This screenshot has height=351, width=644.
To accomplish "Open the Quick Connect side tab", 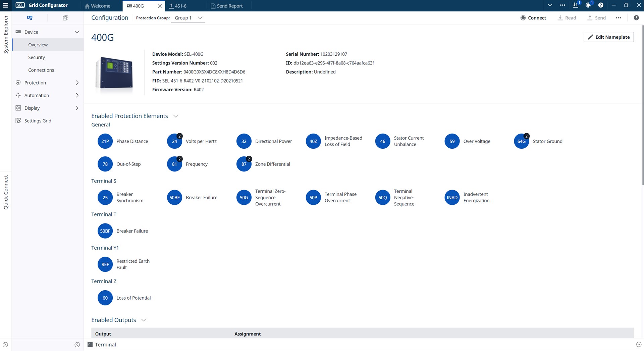I will coord(6,192).
